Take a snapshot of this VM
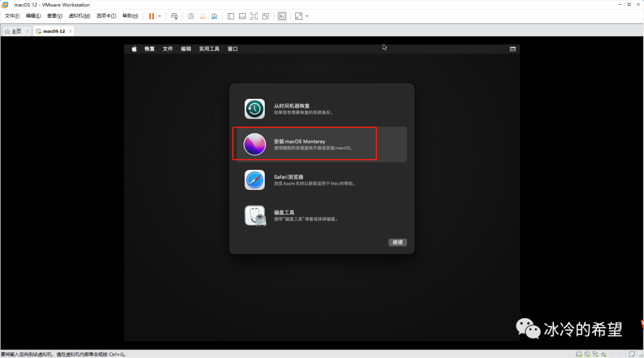 (x=191, y=16)
